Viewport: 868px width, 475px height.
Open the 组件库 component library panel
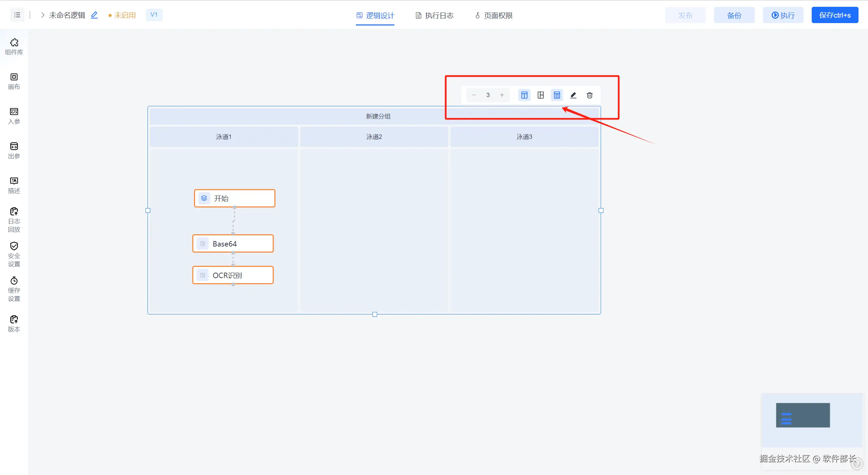[14, 47]
